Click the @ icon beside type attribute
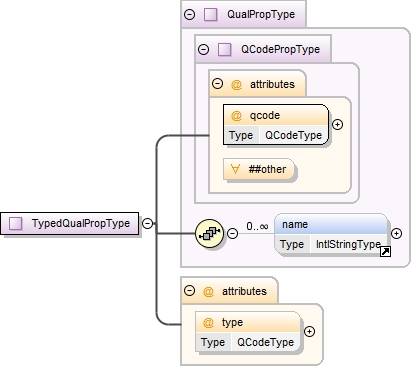 pos(208,323)
